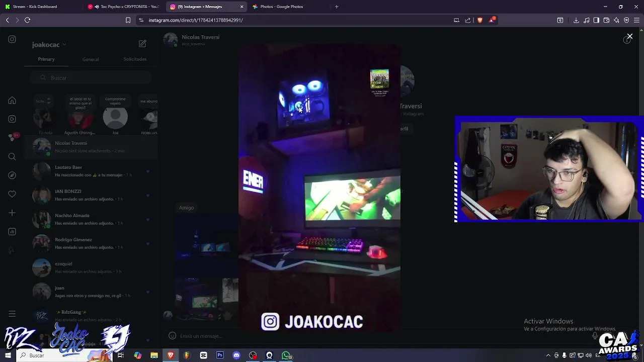
Task: Open juan conversation
Action: (91, 292)
